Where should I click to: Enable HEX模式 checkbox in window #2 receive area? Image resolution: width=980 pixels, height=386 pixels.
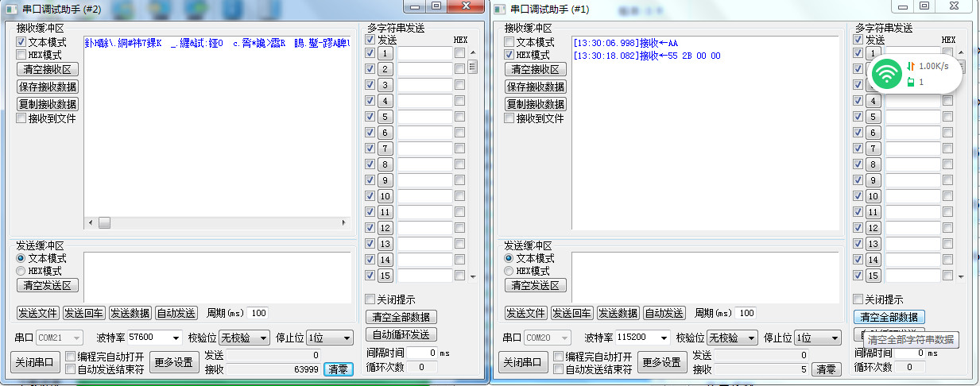click(x=21, y=55)
